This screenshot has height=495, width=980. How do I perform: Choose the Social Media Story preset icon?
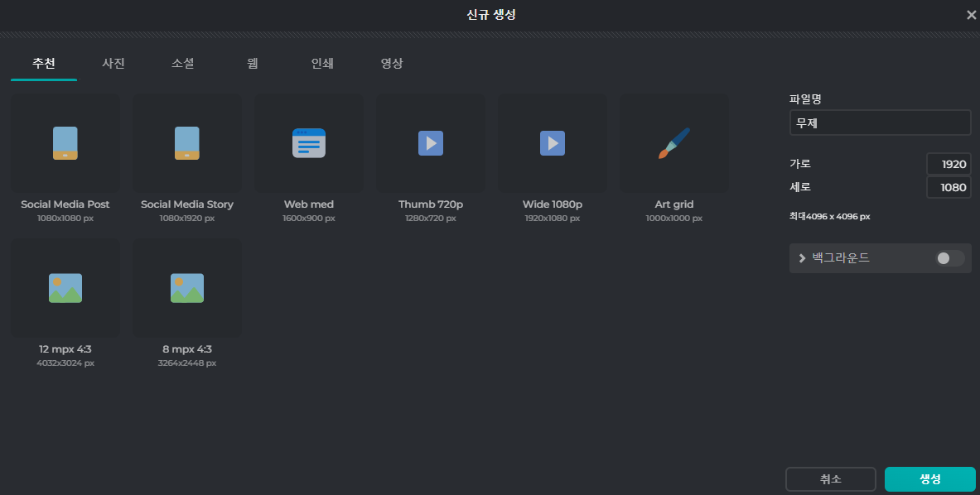tap(187, 143)
